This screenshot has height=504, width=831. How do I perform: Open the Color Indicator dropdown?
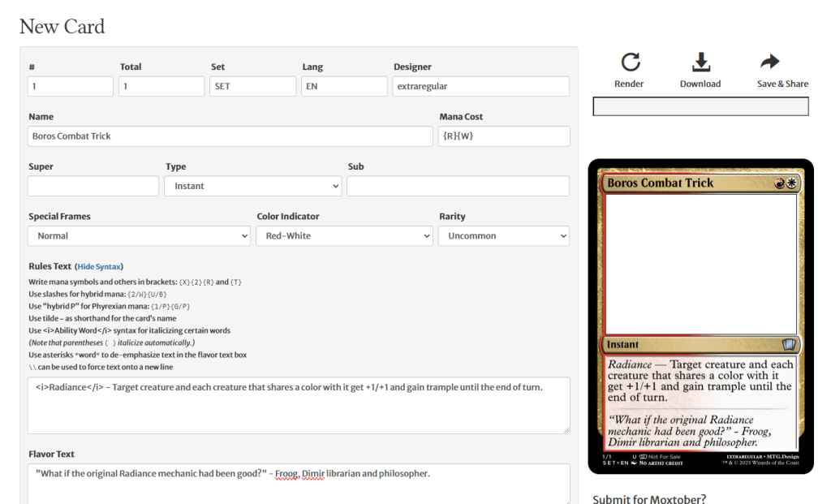coord(344,236)
